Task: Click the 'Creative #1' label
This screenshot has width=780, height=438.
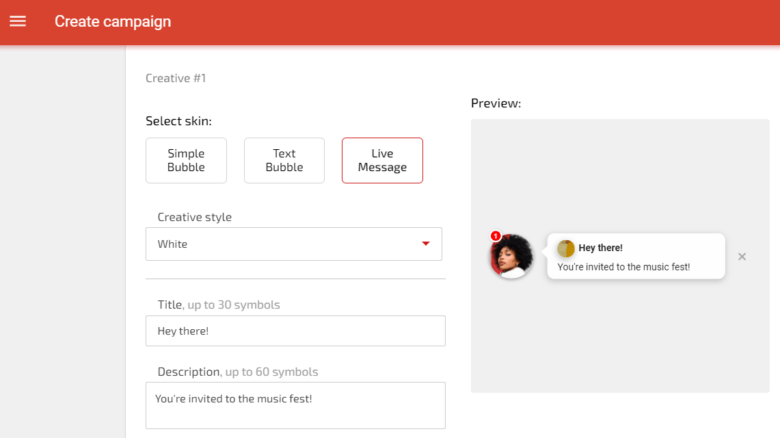Action: point(176,78)
